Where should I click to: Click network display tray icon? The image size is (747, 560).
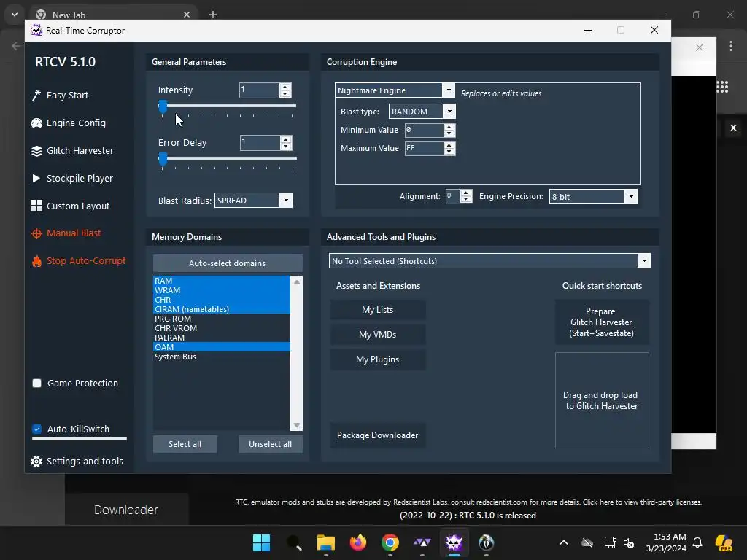pyautogui.click(x=610, y=542)
